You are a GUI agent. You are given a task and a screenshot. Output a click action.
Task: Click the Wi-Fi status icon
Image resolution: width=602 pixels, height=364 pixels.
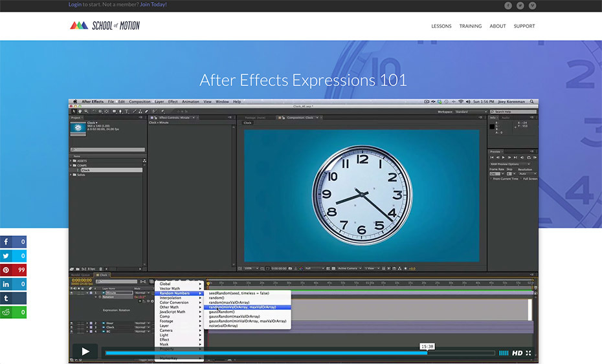pyautogui.click(x=461, y=102)
